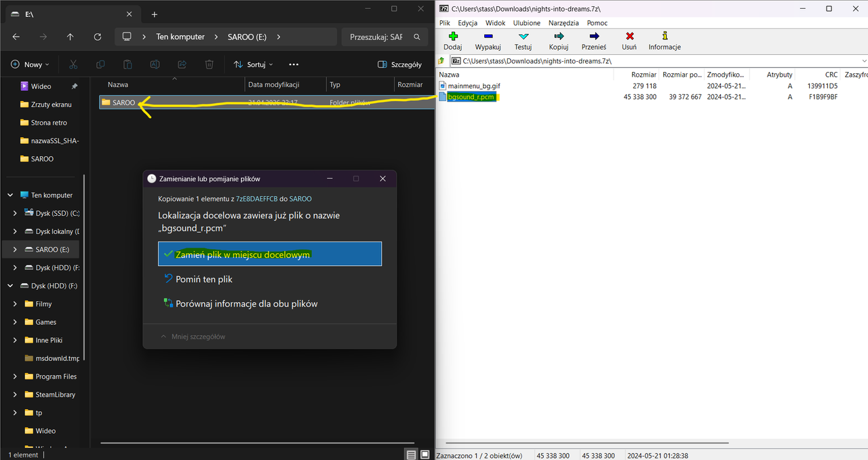Choose Zamień plik w miejscu docelowym
Screen dimensions: 868x460
click(270, 254)
